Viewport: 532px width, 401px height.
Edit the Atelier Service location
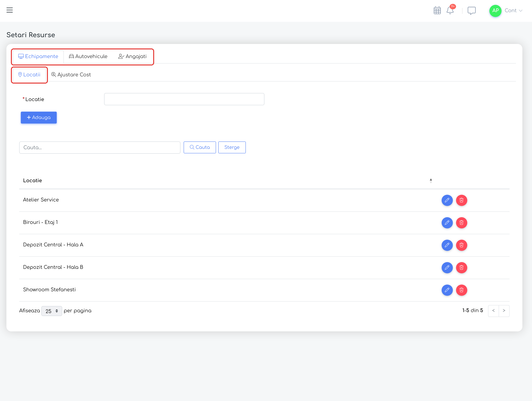click(447, 200)
